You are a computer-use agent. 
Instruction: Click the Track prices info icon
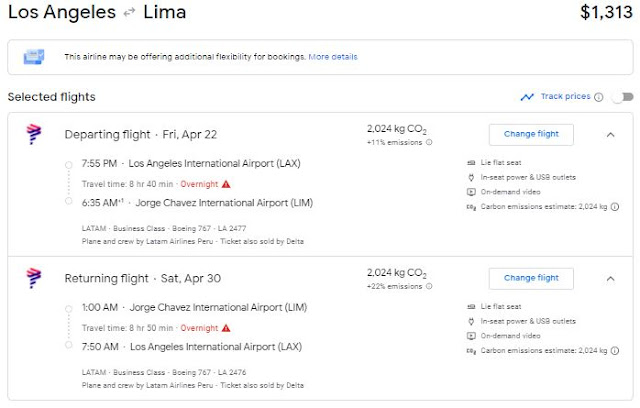[599, 97]
